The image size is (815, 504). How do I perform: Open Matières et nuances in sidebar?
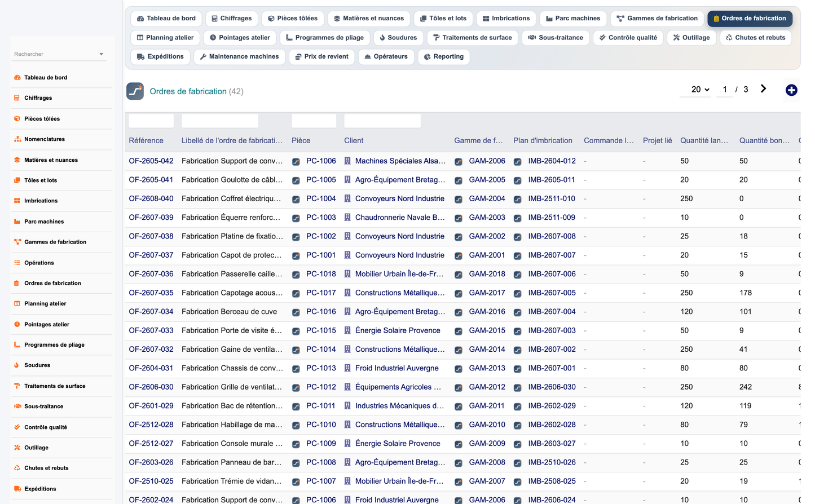[x=51, y=160]
